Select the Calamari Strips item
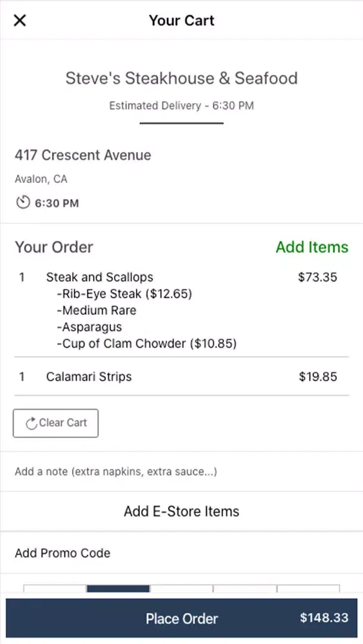Viewport: 363px width, 644px height. click(x=89, y=377)
